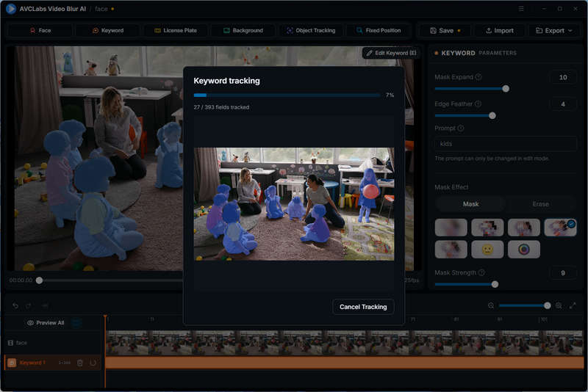Adjust the Mask Strength slider handle
Screen dimensions: 588x392
click(x=495, y=284)
